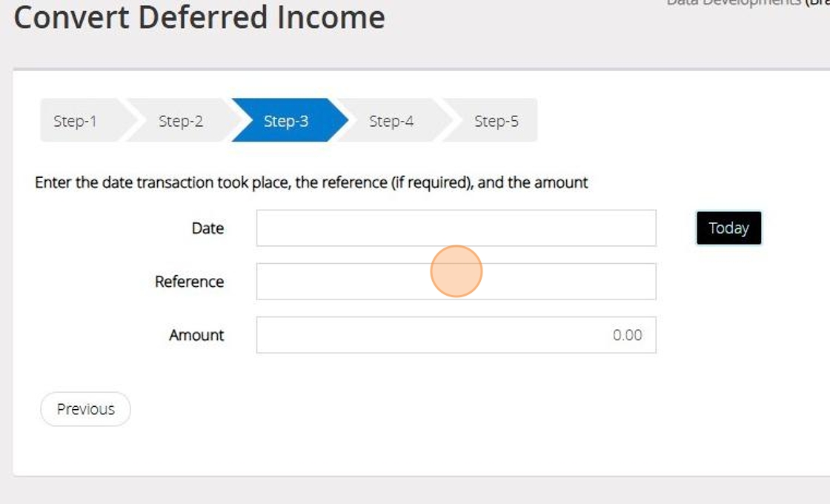Jump to the Step-4 tab
This screenshot has width=830, height=504.
[391, 121]
